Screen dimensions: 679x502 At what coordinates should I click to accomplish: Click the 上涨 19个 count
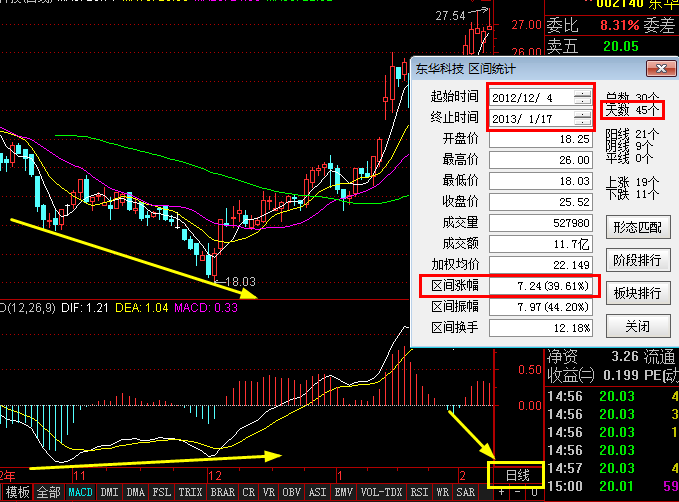pos(632,182)
